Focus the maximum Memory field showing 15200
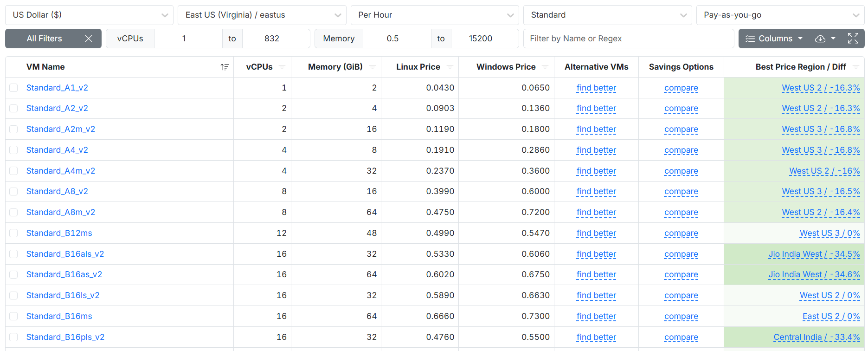 click(485, 39)
